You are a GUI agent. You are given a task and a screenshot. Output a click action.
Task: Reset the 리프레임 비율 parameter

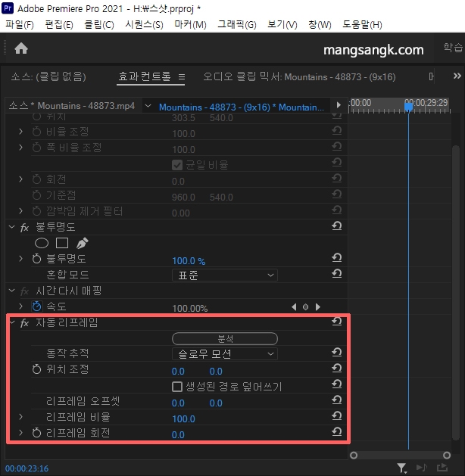[x=336, y=416]
